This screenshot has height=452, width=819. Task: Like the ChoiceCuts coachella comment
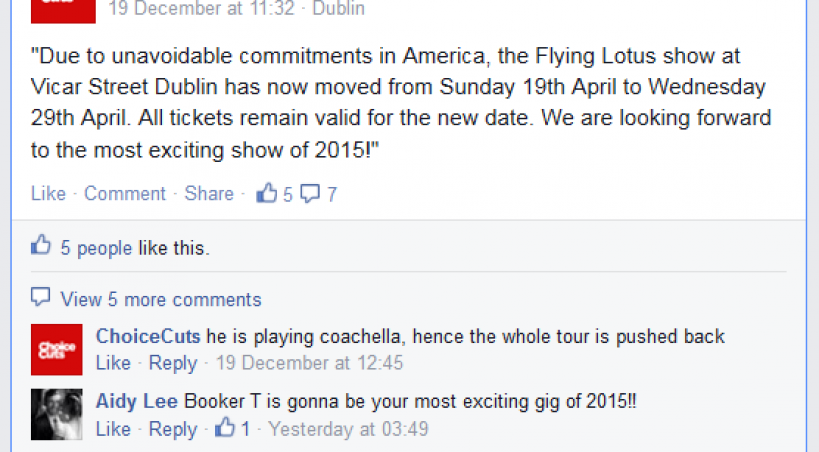click(x=113, y=363)
